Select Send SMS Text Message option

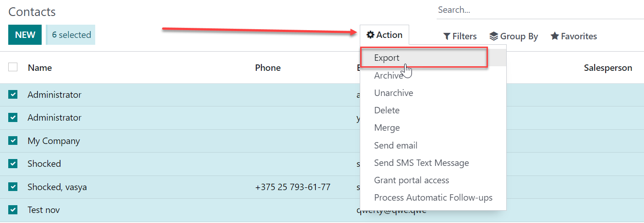(421, 163)
